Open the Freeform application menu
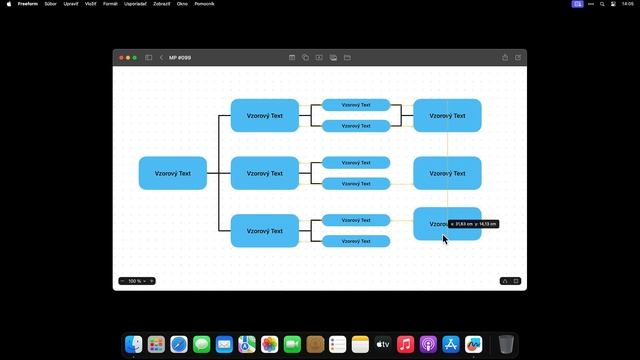 28,4
